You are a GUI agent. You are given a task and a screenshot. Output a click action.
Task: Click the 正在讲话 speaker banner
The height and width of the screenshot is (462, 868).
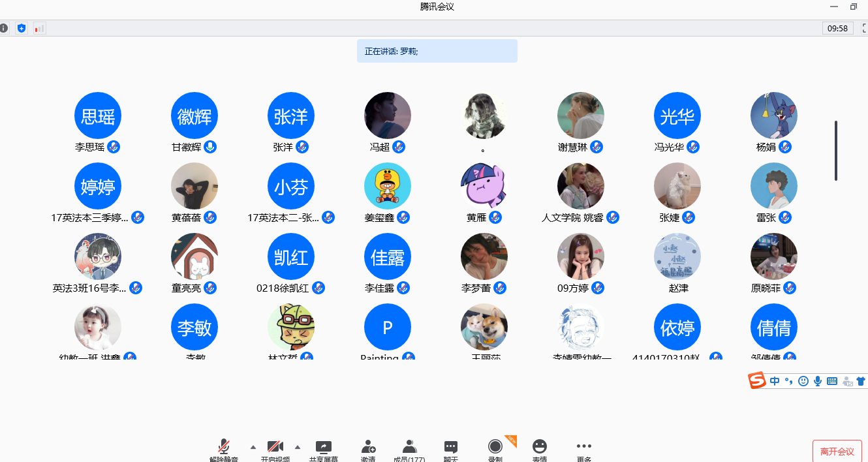tap(437, 51)
